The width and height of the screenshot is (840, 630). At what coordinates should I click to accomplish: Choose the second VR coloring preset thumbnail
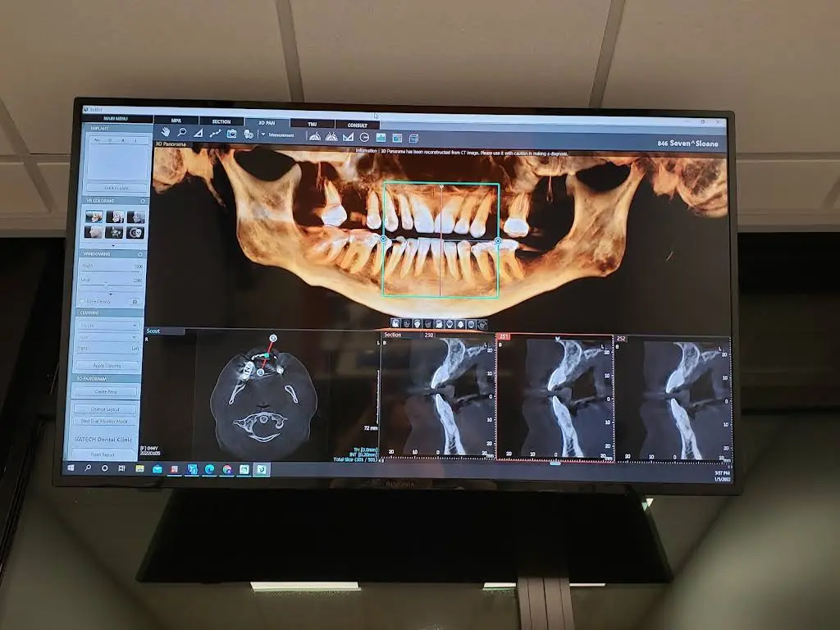click(x=115, y=217)
